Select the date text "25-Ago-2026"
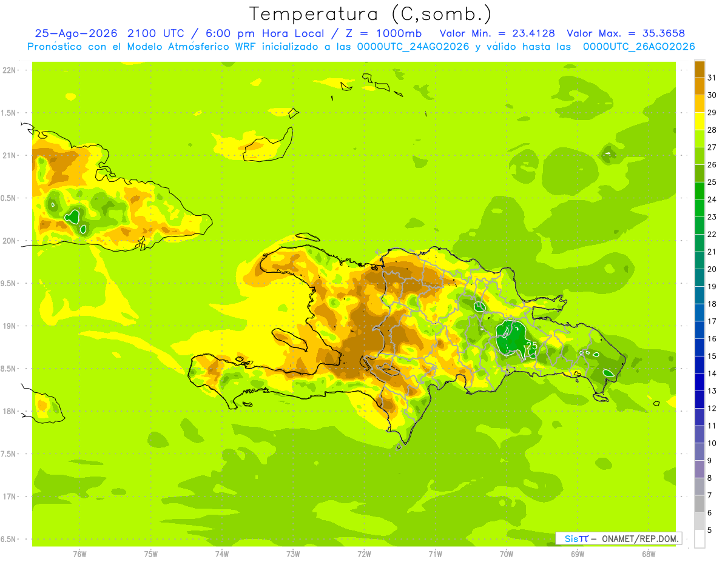 pos(76,33)
